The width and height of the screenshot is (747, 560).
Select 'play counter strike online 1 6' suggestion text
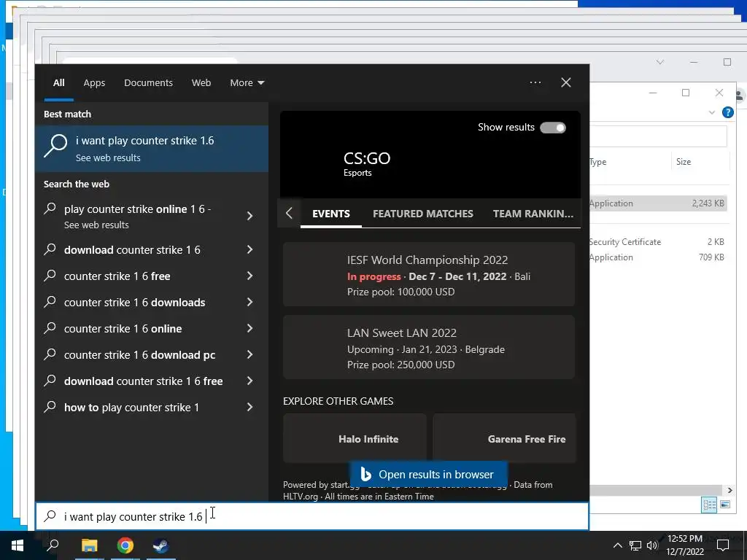click(x=137, y=209)
